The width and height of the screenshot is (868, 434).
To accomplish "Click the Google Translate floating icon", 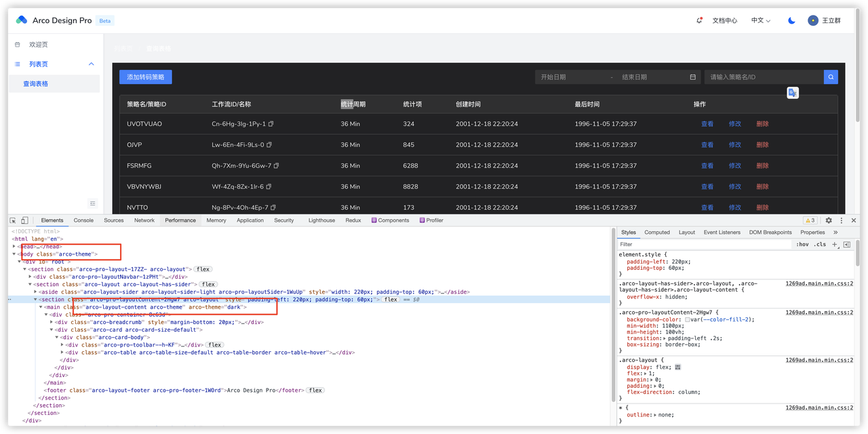I will tap(792, 93).
